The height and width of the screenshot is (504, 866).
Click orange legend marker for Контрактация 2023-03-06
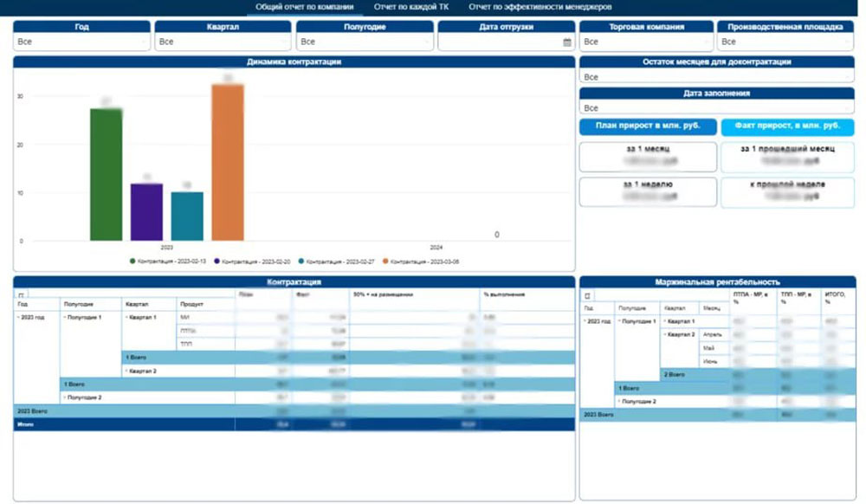385,261
